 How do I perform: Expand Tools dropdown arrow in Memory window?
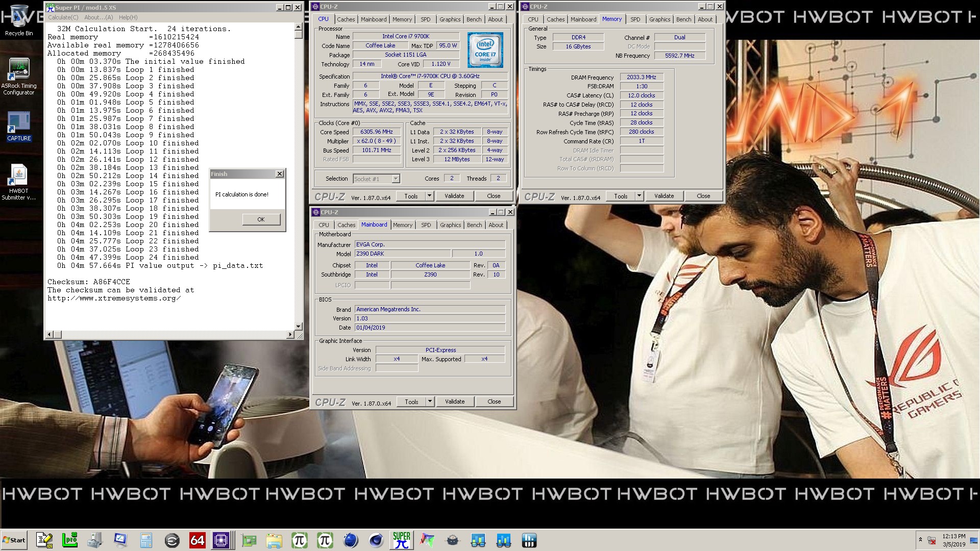click(639, 196)
